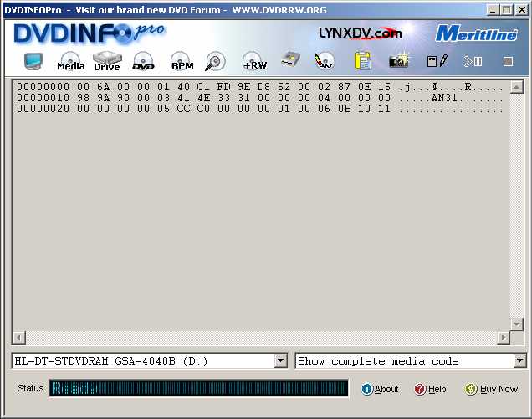The height and width of the screenshot is (419, 532).
Task: Open the Drive info tool
Action: [x=107, y=61]
